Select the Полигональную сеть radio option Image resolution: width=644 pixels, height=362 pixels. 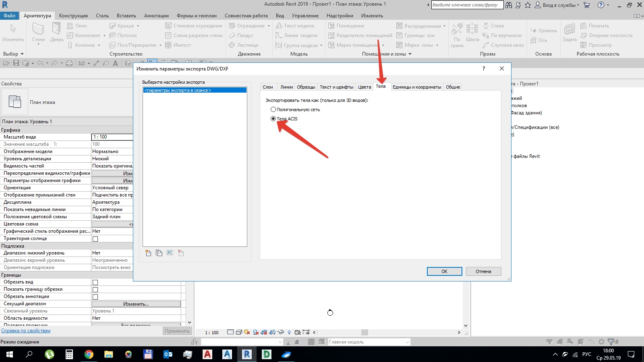coord(273,110)
